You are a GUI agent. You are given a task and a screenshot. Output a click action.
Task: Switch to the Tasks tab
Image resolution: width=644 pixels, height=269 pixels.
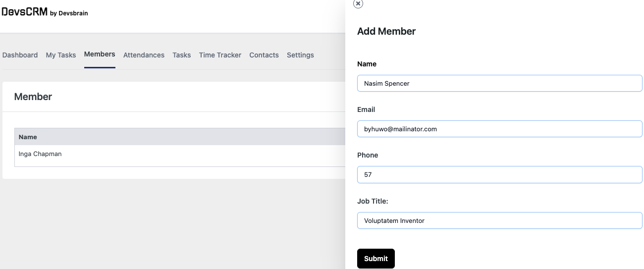pos(182,55)
